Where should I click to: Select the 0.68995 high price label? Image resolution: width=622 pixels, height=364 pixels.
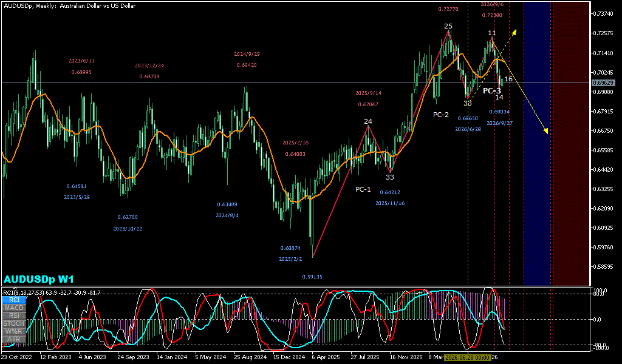82,72
